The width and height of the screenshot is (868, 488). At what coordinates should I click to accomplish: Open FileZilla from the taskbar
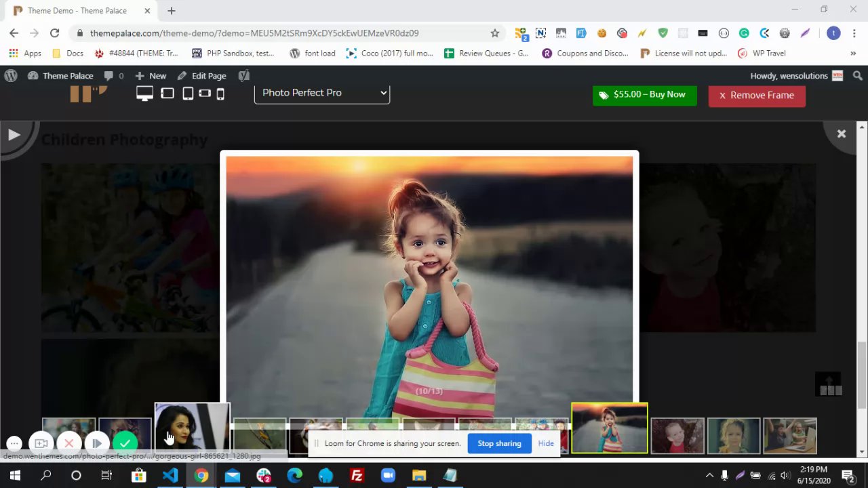[357, 476]
